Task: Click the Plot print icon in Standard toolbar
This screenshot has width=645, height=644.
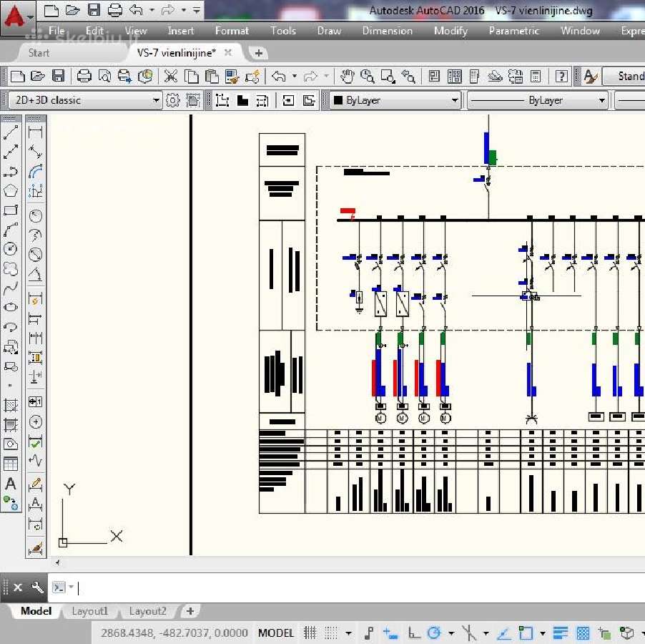Action: coord(84,76)
